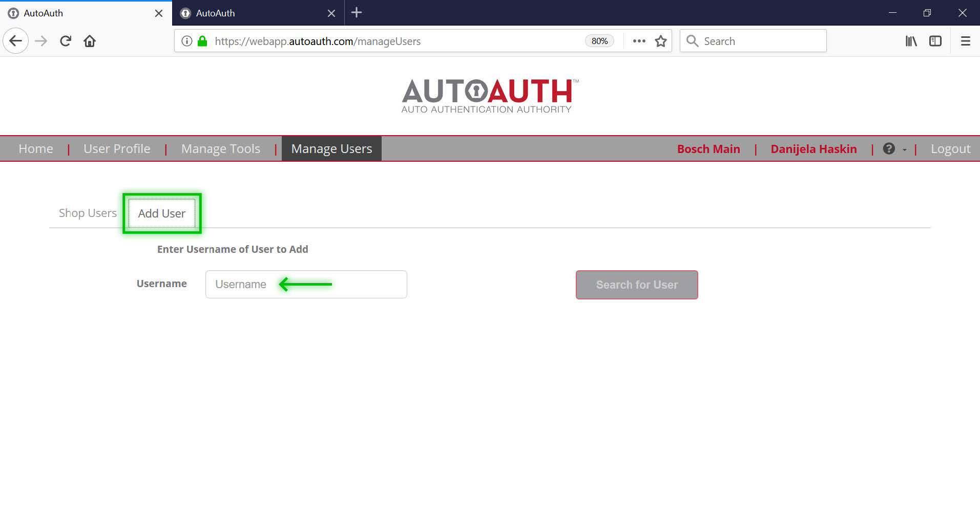Click the Username input field

click(x=306, y=285)
